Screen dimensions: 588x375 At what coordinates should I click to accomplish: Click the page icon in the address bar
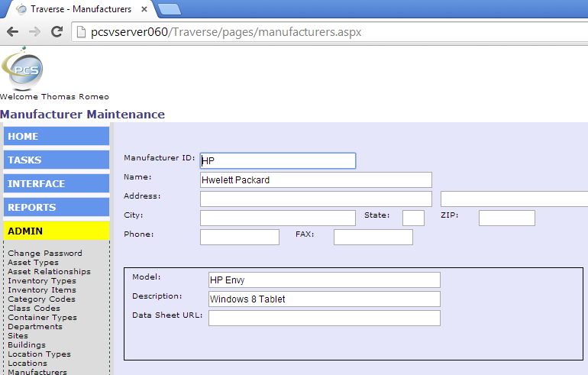[x=81, y=32]
